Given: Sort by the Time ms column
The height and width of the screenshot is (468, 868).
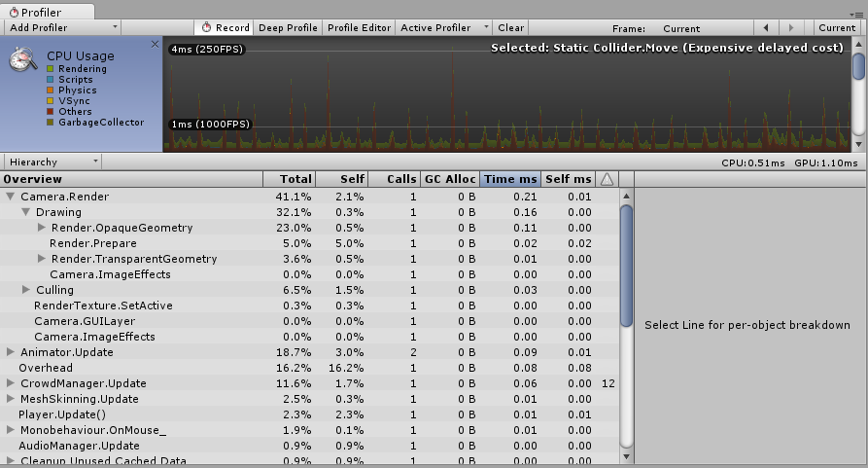Looking at the screenshot, I should 510,179.
